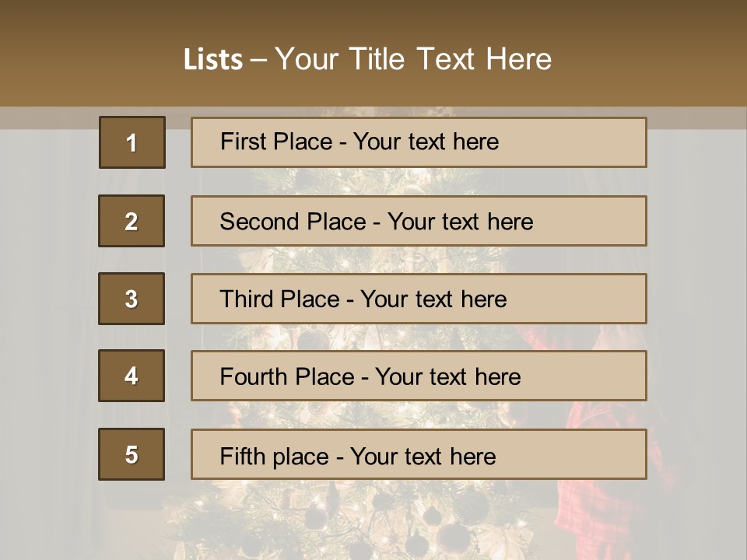Image resolution: width=747 pixels, height=560 pixels.
Task: Select the 'Your Title Text Here' heading text
Action: (413, 59)
